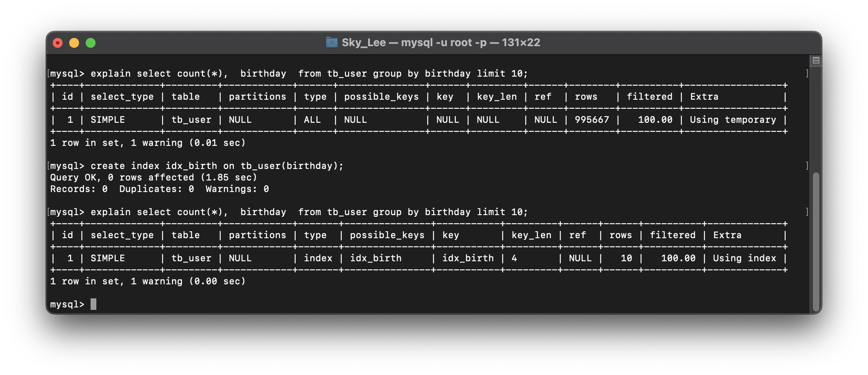Click the cursor block at the last mysql prompt
The image size is (868, 375).
(x=93, y=304)
